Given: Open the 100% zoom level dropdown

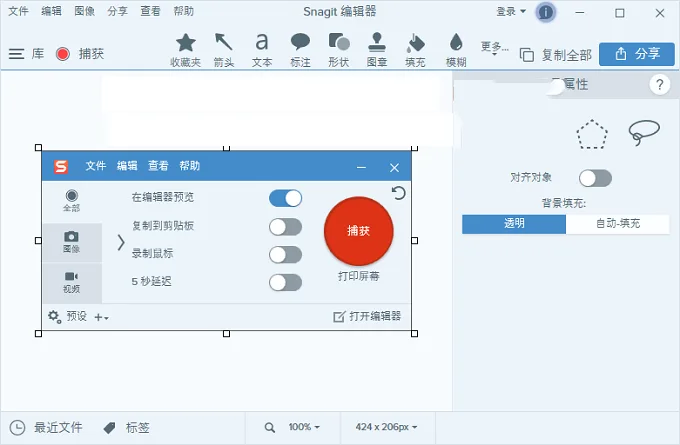Looking at the screenshot, I should pyautogui.click(x=304, y=427).
